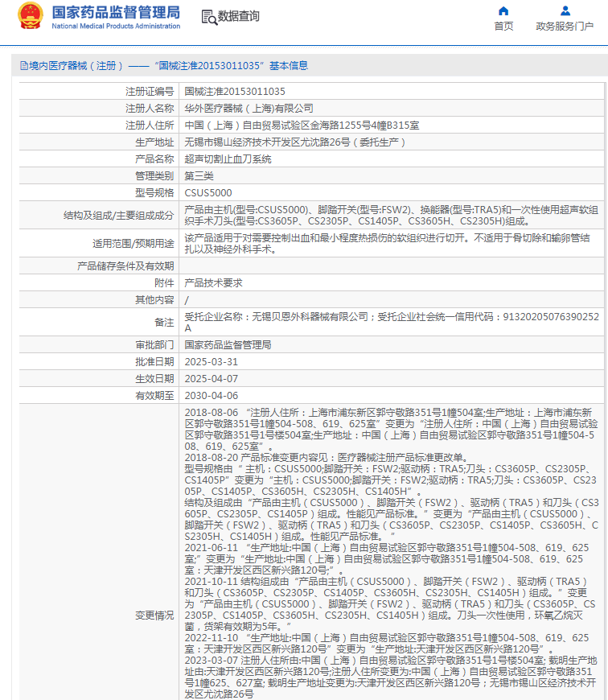Click the 有效期至 row label
608x700 pixels.
154,396
